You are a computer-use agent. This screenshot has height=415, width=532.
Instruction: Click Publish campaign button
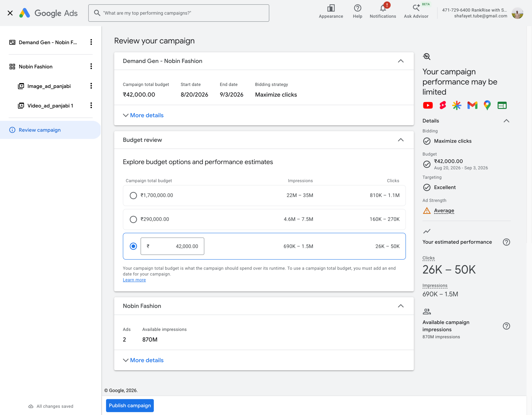pyautogui.click(x=130, y=405)
